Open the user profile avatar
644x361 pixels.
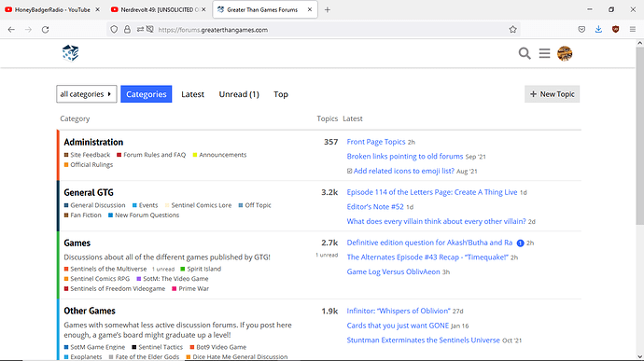pos(565,53)
